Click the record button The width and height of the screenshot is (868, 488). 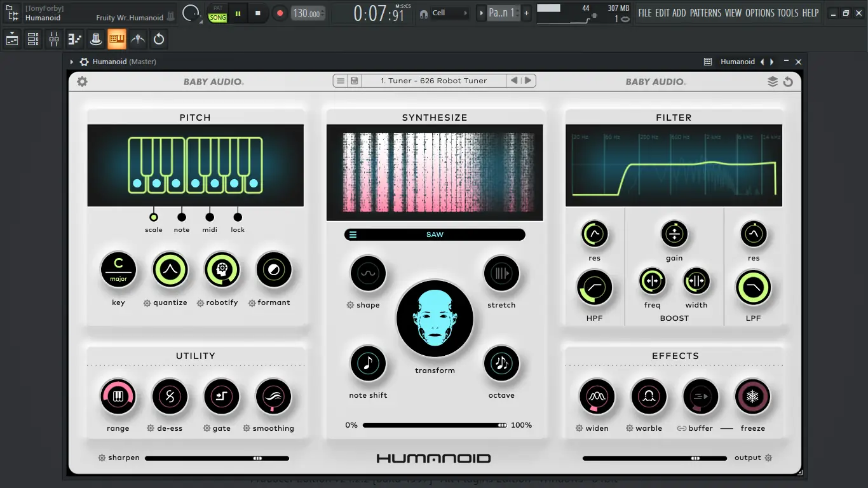279,13
